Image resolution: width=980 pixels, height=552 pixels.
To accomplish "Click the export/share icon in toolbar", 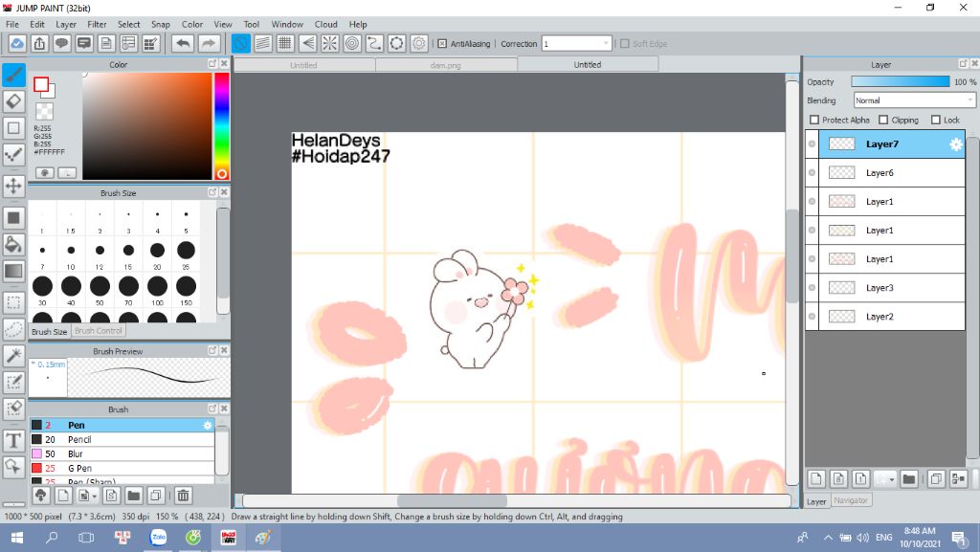I will pyautogui.click(x=39, y=43).
